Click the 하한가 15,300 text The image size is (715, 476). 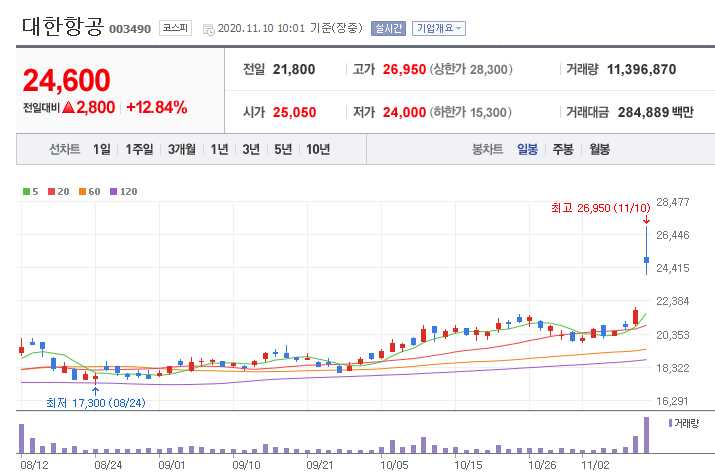pyautogui.click(x=471, y=112)
